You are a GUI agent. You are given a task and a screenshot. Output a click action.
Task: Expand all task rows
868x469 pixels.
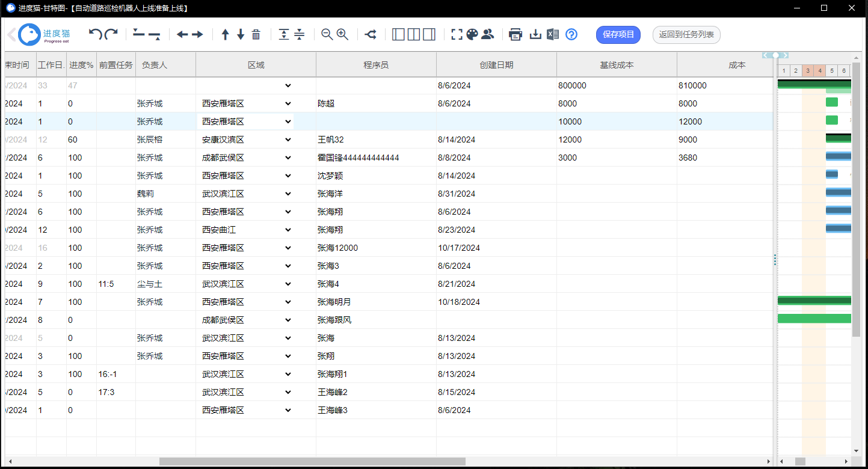coord(284,35)
